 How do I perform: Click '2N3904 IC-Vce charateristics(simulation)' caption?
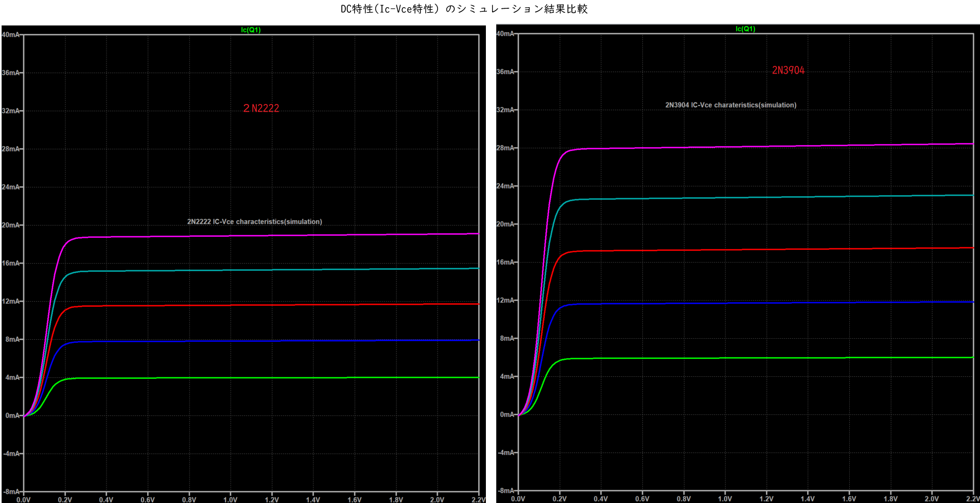730,105
